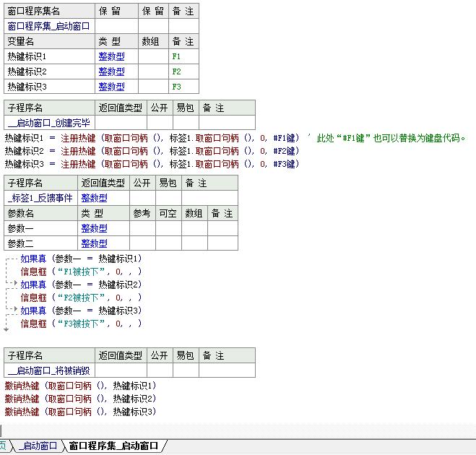The height and width of the screenshot is (455, 476).
Task: Click 如果真 (参数一 = 热键标识1) line
Action: coord(81,259)
